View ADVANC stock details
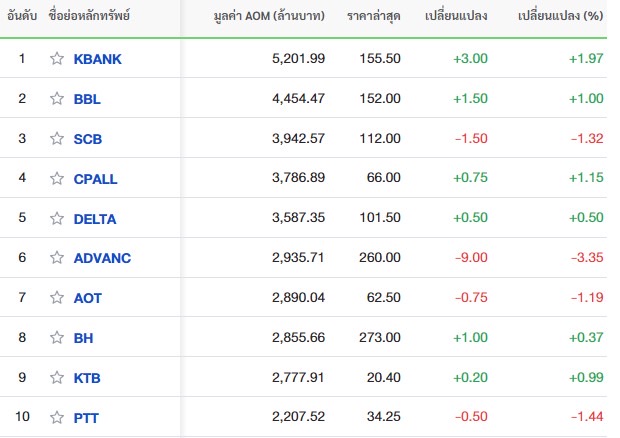 click(102, 258)
